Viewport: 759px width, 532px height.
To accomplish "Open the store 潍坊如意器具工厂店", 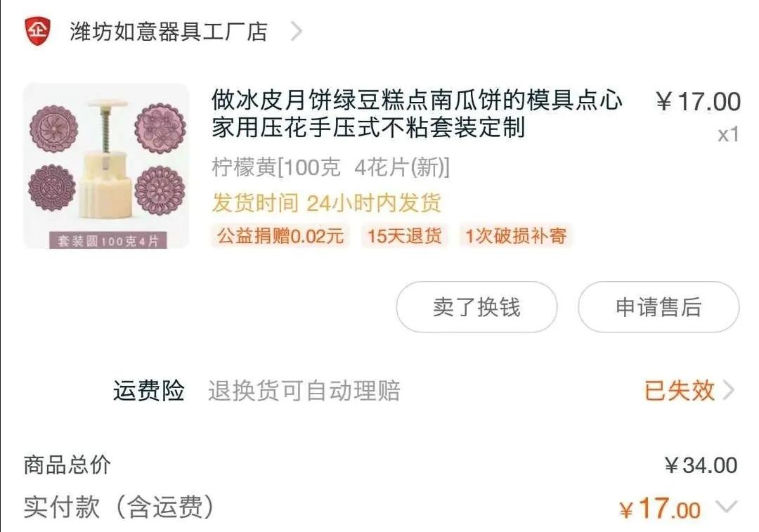I will pyautogui.click(x=165, y=31).
